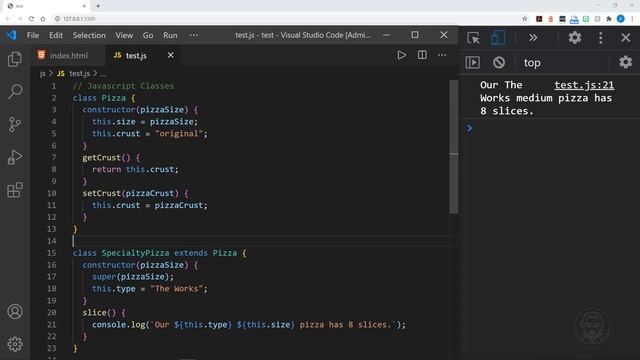Click the browser address bar
The height and width of the screenshot is (360, 640).
pos(286,19)
